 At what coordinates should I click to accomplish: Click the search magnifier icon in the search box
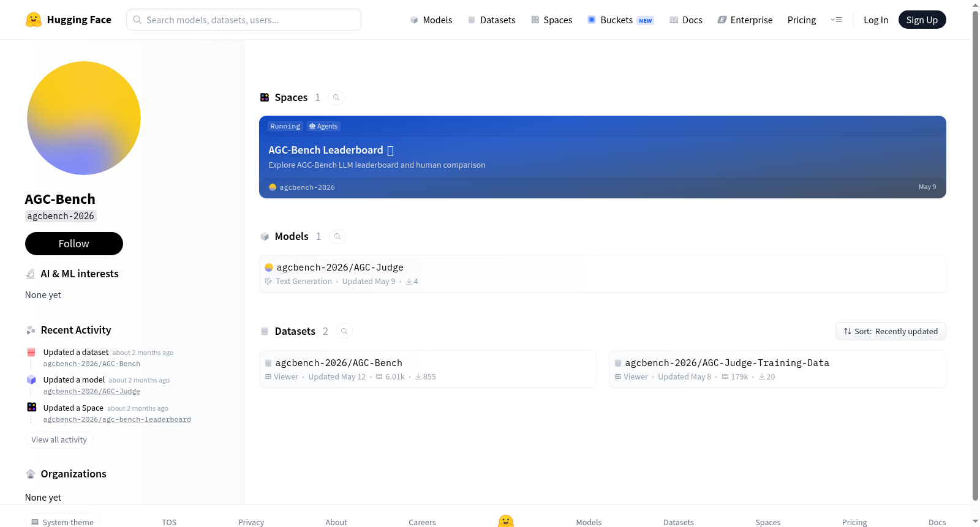(x=137, y=20)
